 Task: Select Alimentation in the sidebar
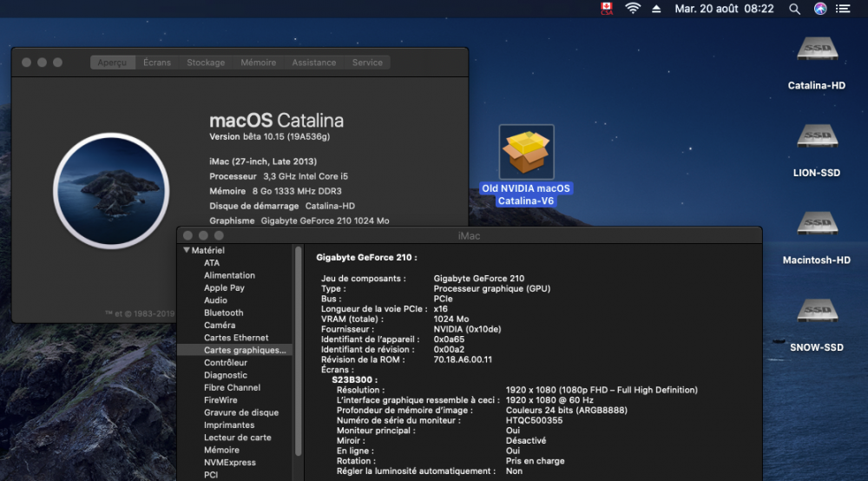229,275
